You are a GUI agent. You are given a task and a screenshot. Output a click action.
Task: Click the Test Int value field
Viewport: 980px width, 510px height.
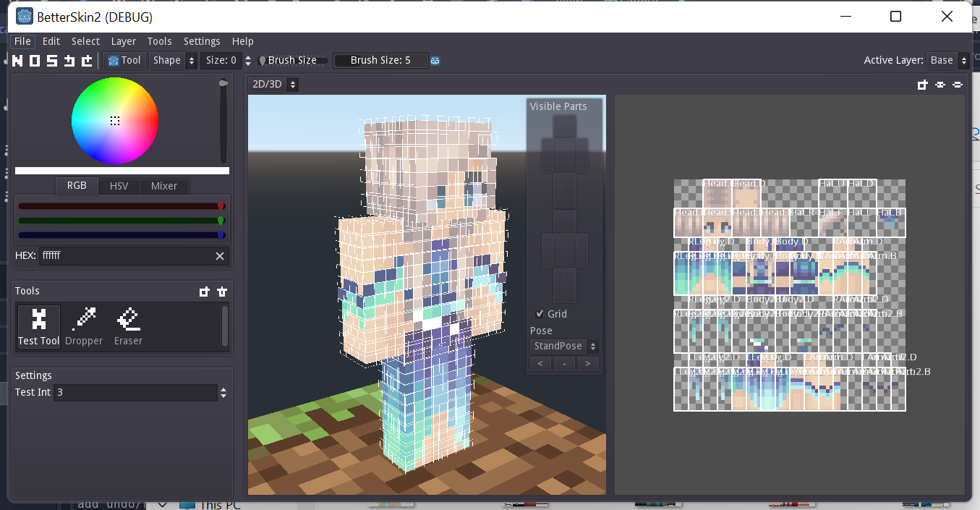136,393
